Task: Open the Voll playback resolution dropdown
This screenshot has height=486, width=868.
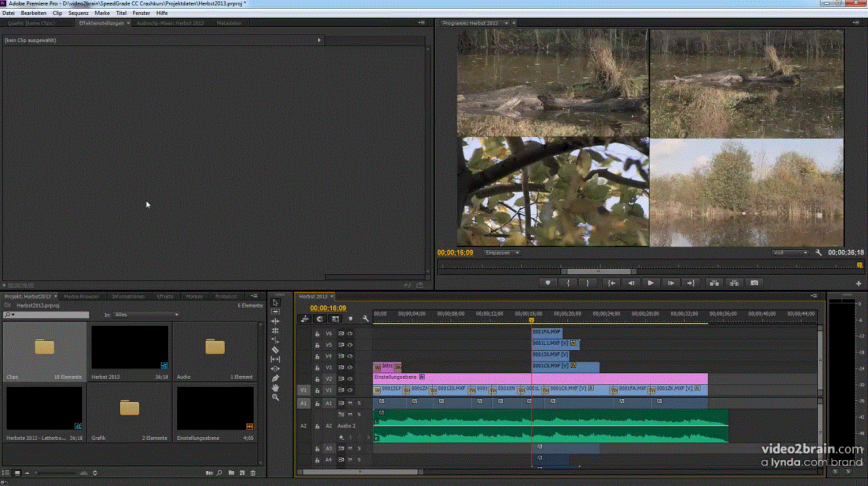Action: click(791, 253)
